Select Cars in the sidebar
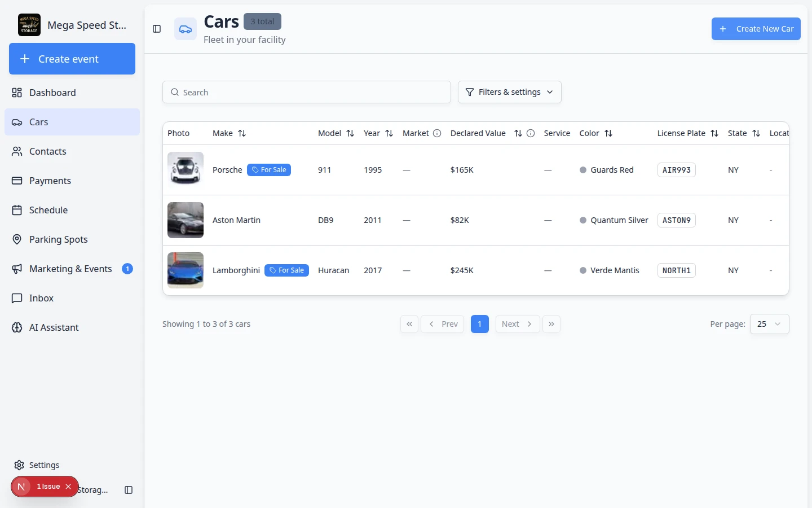Image resolution: width=812 pixels, height=508 pixels. (72, 122)
